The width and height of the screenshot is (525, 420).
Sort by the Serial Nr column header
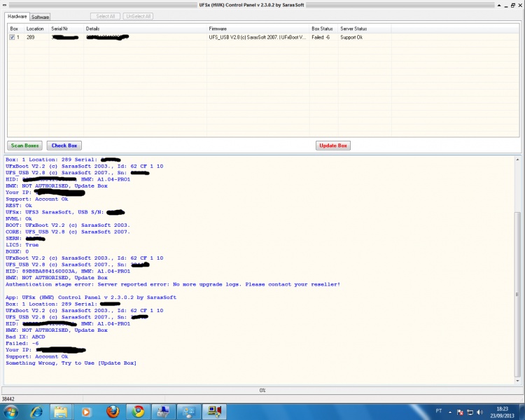[x=66, y=29]
